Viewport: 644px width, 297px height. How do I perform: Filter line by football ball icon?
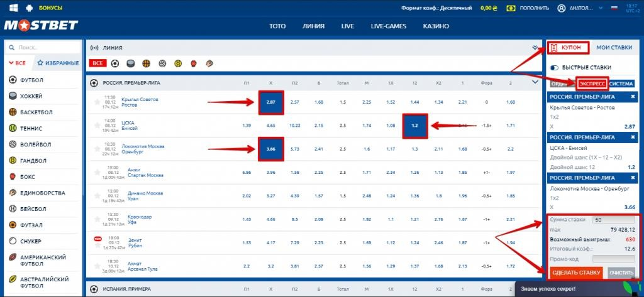[x=115, y=63]
